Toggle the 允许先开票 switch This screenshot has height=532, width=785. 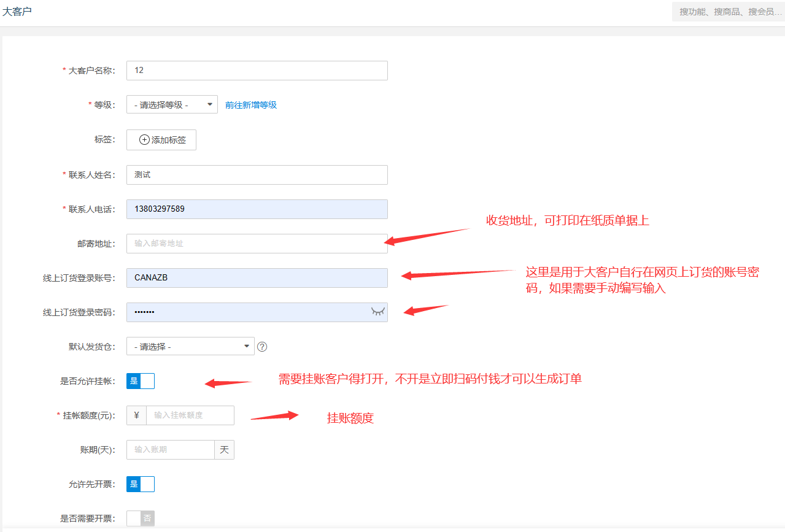141,484
